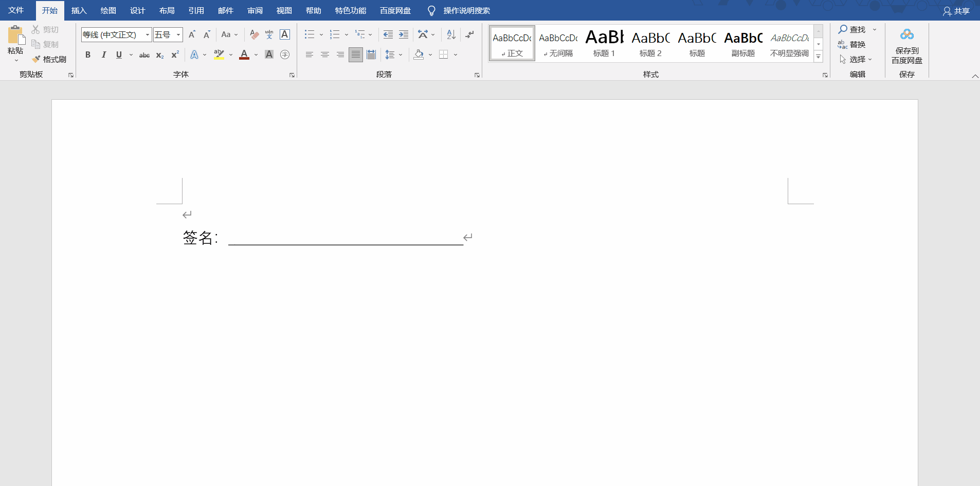Toggle italic formatting
Viewport: 980px width, 486px height.
click(x=103, y=55)
